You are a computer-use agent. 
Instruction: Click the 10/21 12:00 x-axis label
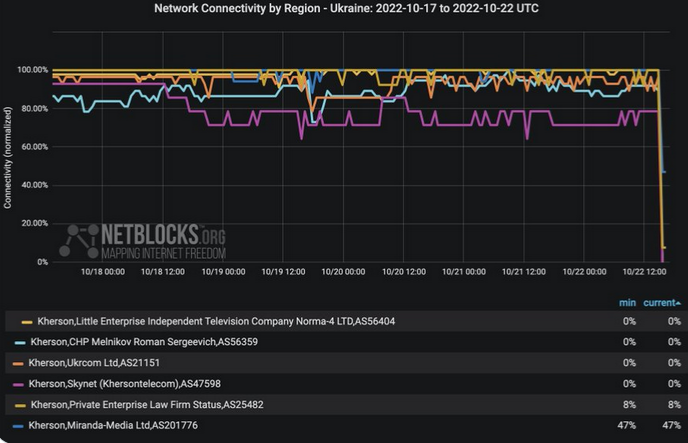click(x=524, y=272)
